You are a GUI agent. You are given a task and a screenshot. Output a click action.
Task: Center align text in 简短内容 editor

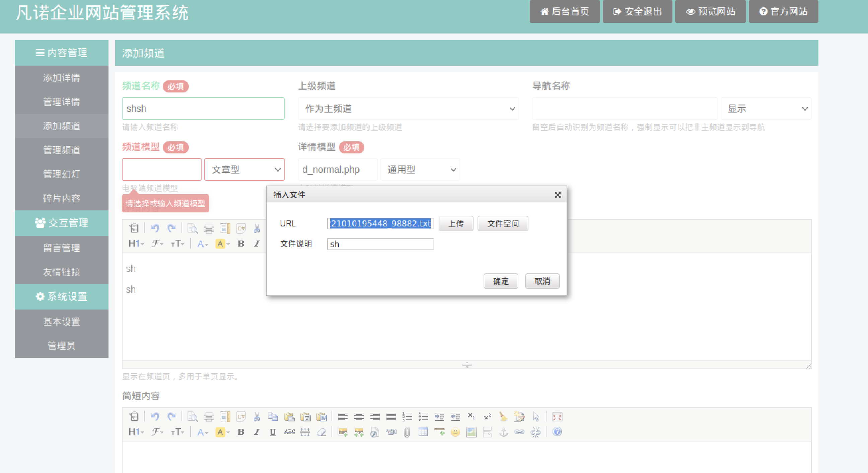click(359, 417)
